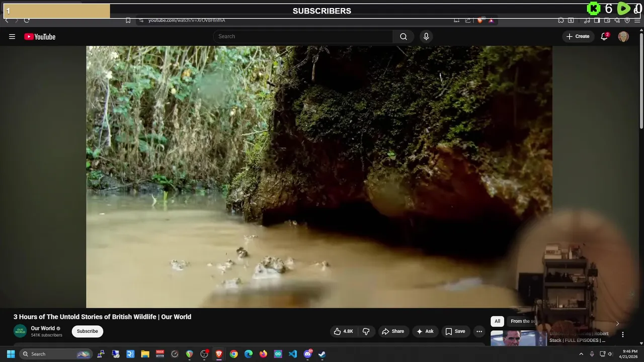The image size is (644, 362).
Task: Select the All filter chip
Action: [497, 321]
